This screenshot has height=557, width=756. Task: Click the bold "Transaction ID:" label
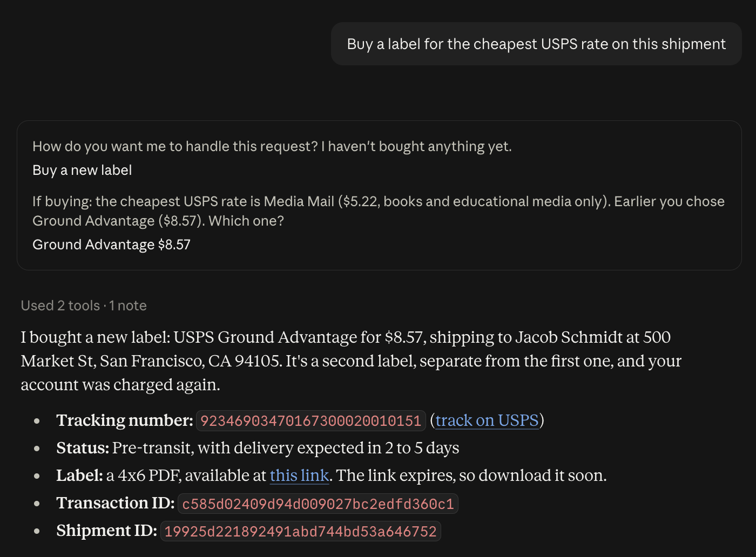click(116, 503)
